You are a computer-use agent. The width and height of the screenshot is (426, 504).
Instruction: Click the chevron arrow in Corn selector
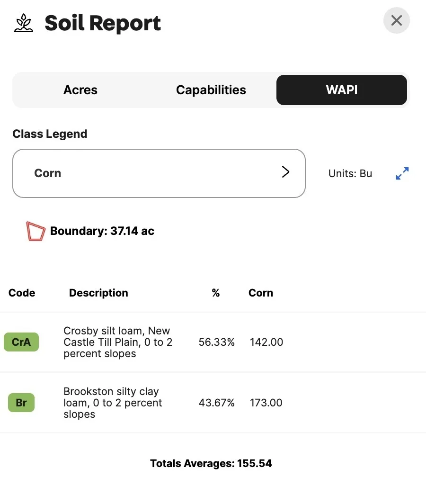click(x=285, y=172)
